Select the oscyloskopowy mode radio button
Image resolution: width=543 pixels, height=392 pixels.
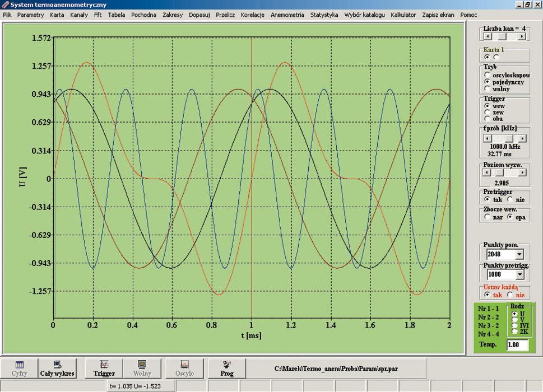[x=487, y=74]
